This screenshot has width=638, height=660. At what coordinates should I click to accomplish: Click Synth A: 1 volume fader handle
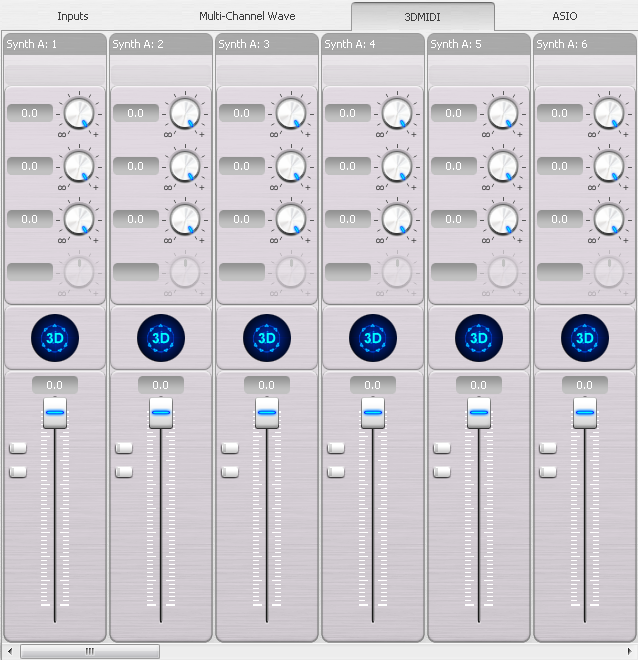click(x=55, y=413)
